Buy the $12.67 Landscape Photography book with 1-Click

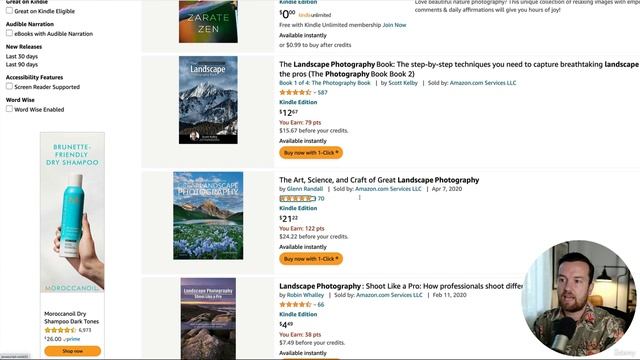[311, 153]
